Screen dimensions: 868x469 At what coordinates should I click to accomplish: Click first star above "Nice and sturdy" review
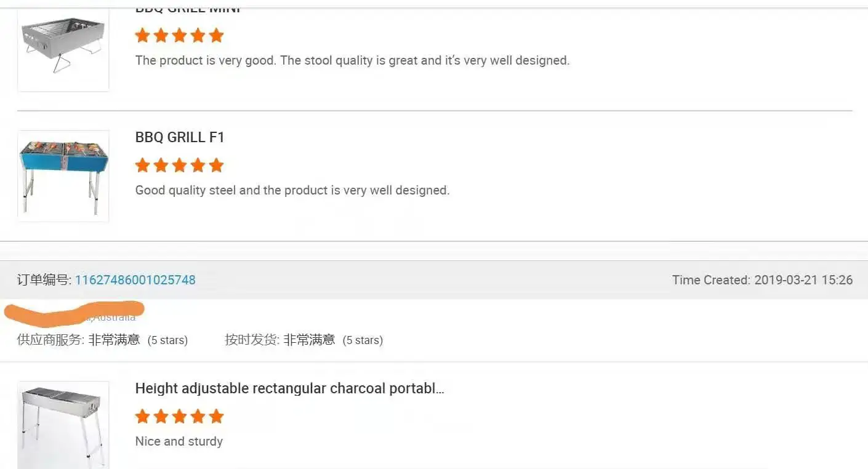point(143,417)
